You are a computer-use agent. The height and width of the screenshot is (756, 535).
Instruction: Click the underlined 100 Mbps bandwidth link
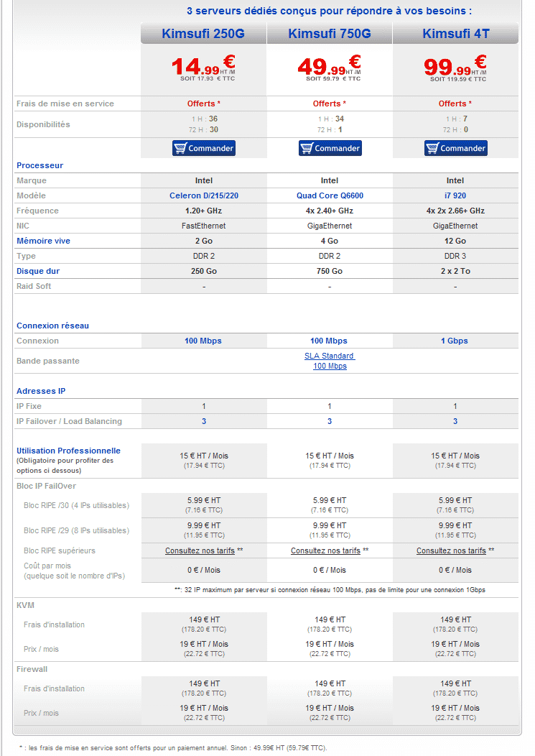[x=330, y=366]
